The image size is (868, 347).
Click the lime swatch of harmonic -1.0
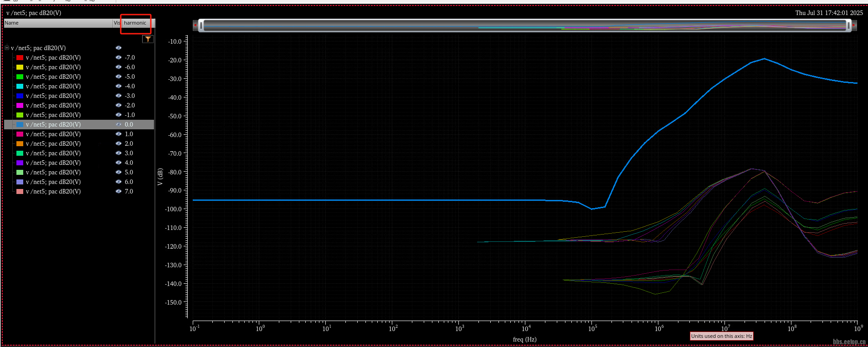(x=20, y=115)
